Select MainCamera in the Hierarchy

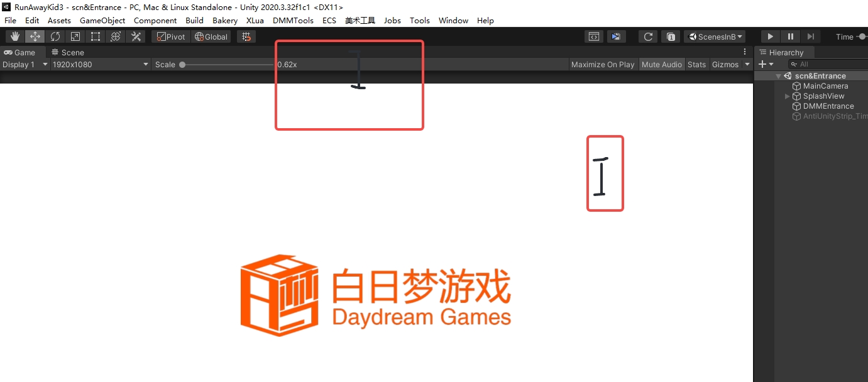[x=825, y=86]
